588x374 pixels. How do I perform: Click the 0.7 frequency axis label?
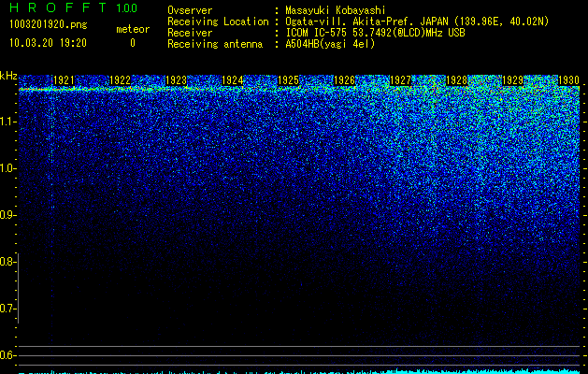pos(7,309)
